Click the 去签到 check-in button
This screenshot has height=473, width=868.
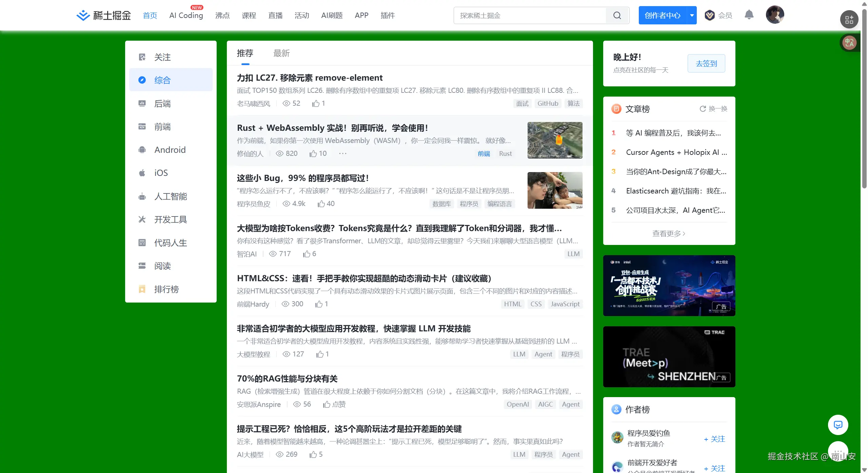click(x=706, y=63)
